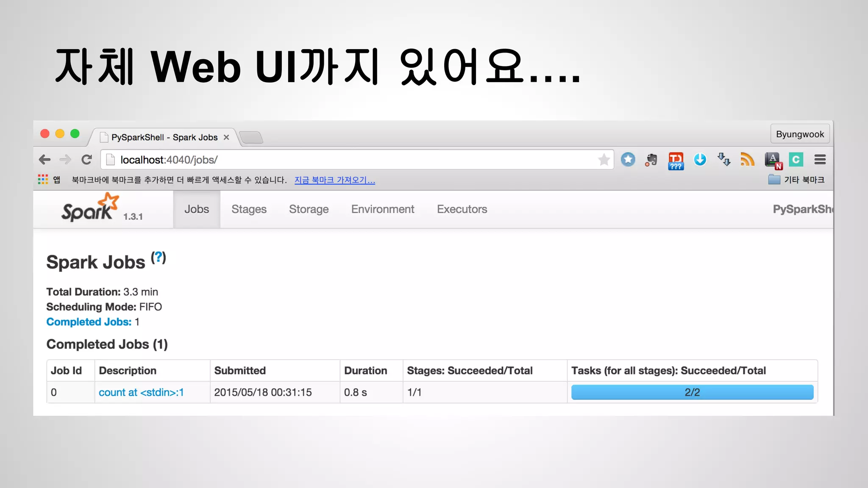This screenshot has height=488, width=868.
Task: Reload the page with refresh icon
Action: click(87, 160)
